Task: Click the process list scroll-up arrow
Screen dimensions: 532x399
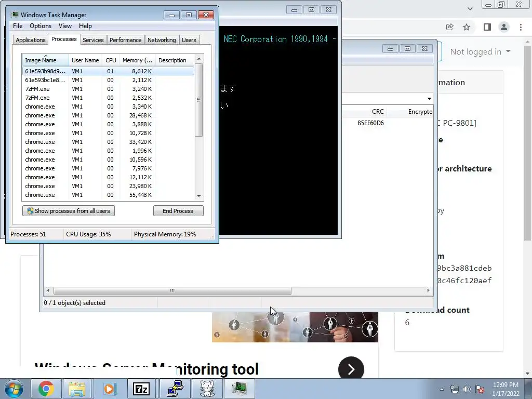Action: 199,59
